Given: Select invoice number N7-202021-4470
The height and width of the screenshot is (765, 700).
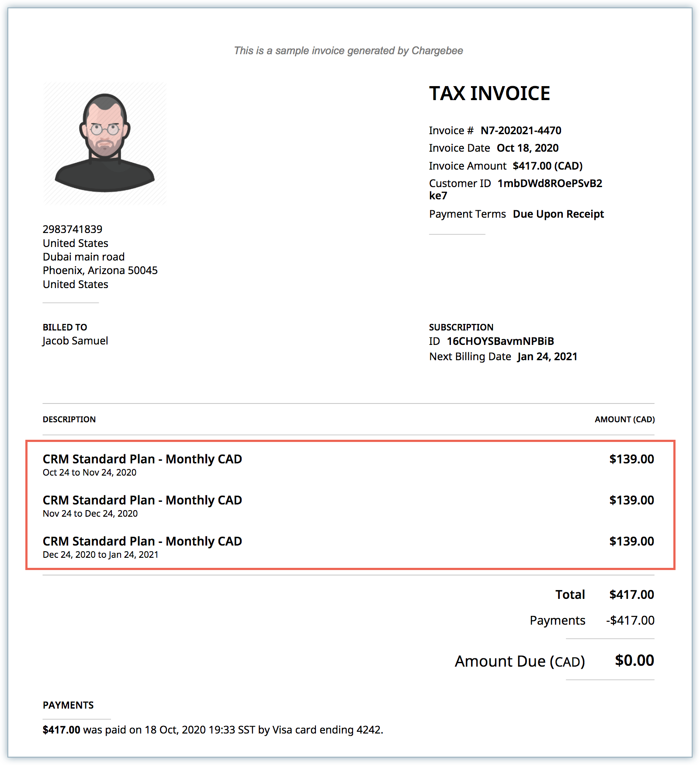Looking at the screenshot, I should tap(520, 131).
